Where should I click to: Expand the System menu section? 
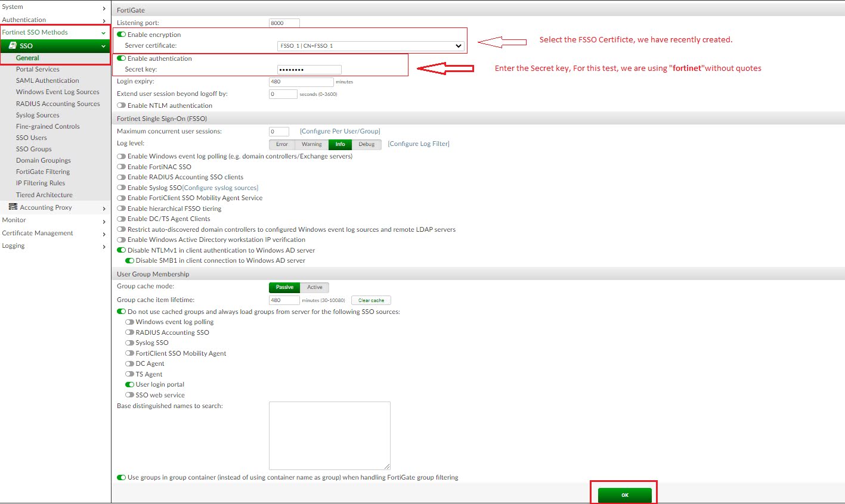[104, 7]
